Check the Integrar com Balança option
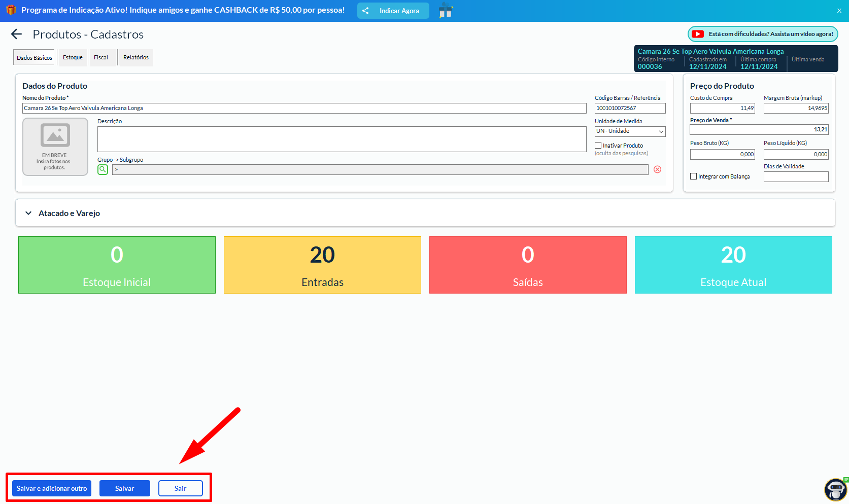This screenshot has width=849, height=504. 694,176
